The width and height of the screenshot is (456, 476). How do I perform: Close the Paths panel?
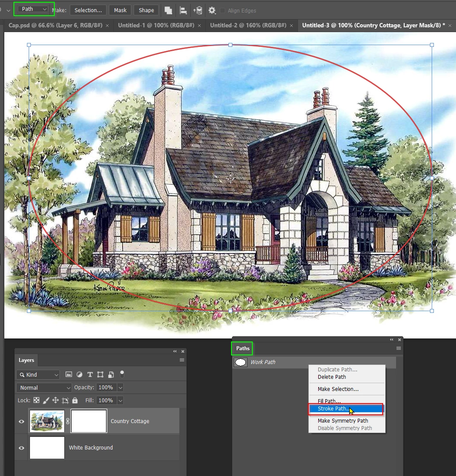(400, 339)
